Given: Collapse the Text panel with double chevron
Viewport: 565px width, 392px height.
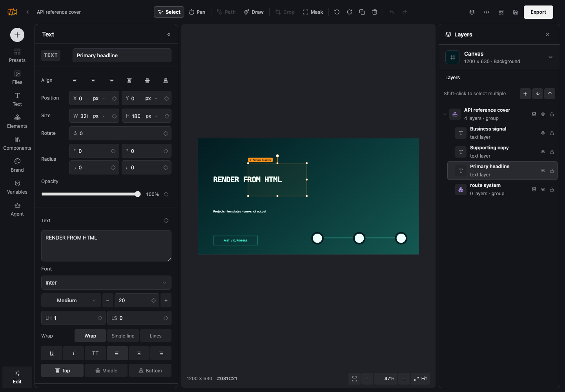Looking at the screenshot, I should coord(169,34).
